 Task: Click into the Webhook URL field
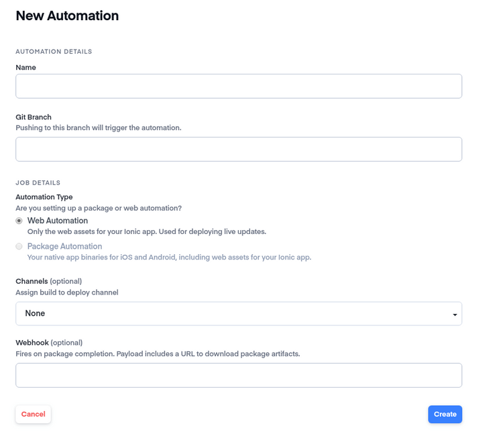coord(239,375)
